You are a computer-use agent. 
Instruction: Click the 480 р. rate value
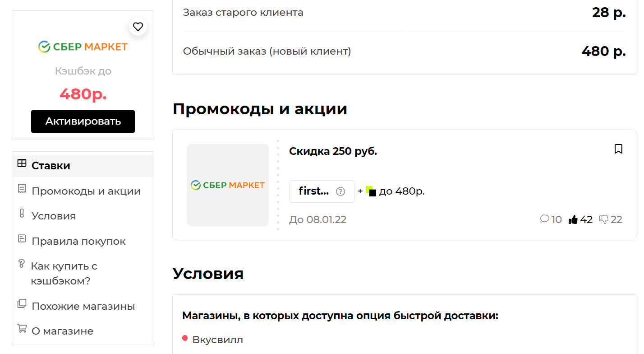[x=604, y=51]
